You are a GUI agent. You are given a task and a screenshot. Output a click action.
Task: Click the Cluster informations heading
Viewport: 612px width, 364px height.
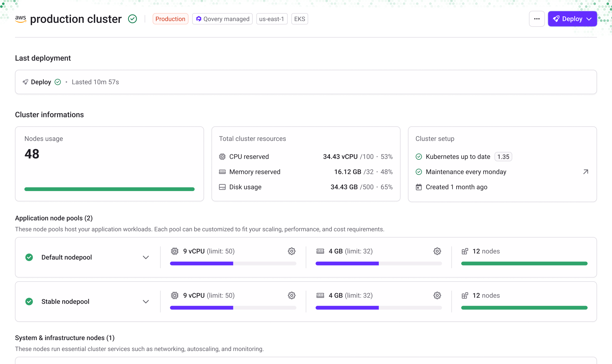coord(49,115)
